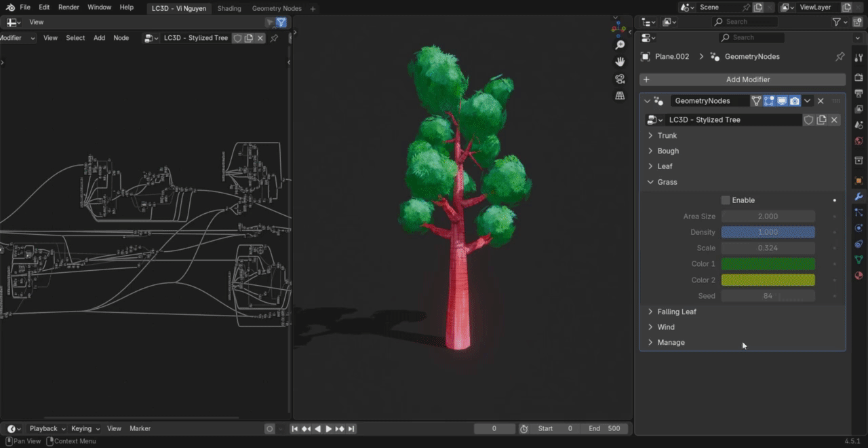Pin the properties editor context
This screenshot has height=448, width=868.
(x=840, y=56)
